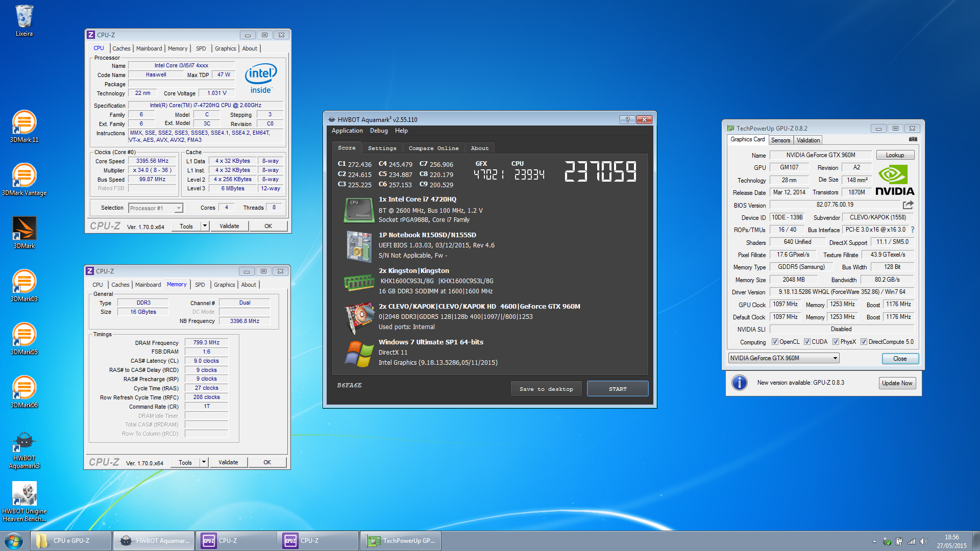Click the NVIDIA logo in GPU-Z
Screen dimensions: 980x551
pyautogui.click(x=895, y=181)
